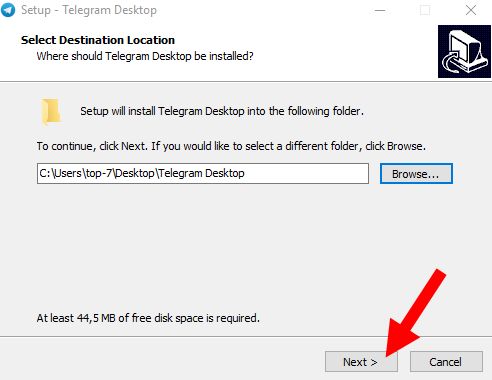Click 'Where should Telegram Desktop be installed?' subtitle
This screenshot has height=380, width=492.
click(145, 56)
